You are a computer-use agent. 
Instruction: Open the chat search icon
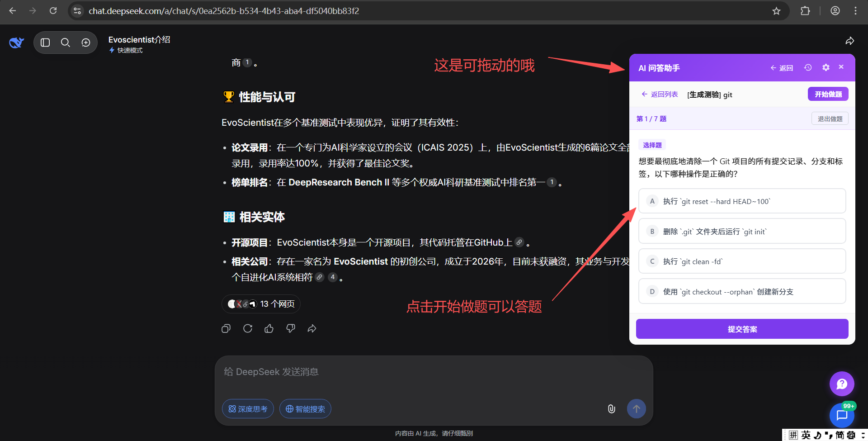[x=66, y=43]
